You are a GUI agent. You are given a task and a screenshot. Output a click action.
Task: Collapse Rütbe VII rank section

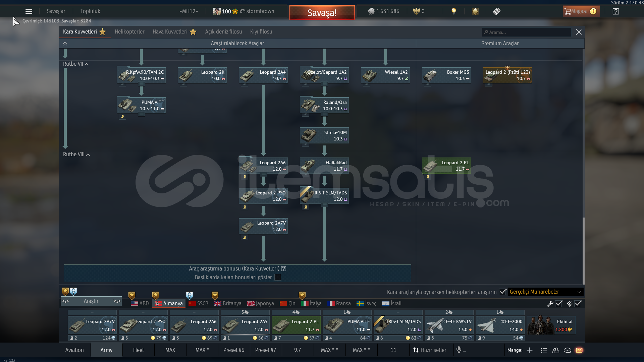(76, 64)
